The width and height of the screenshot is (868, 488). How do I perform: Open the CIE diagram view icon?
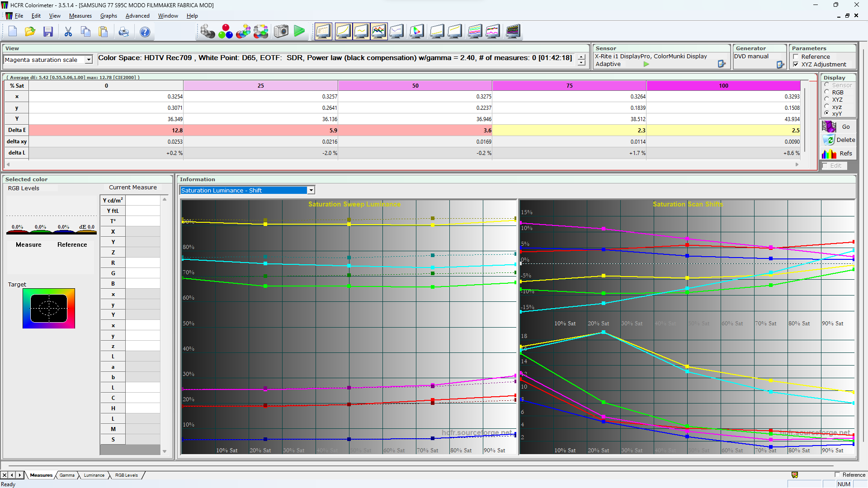(416, 31)
